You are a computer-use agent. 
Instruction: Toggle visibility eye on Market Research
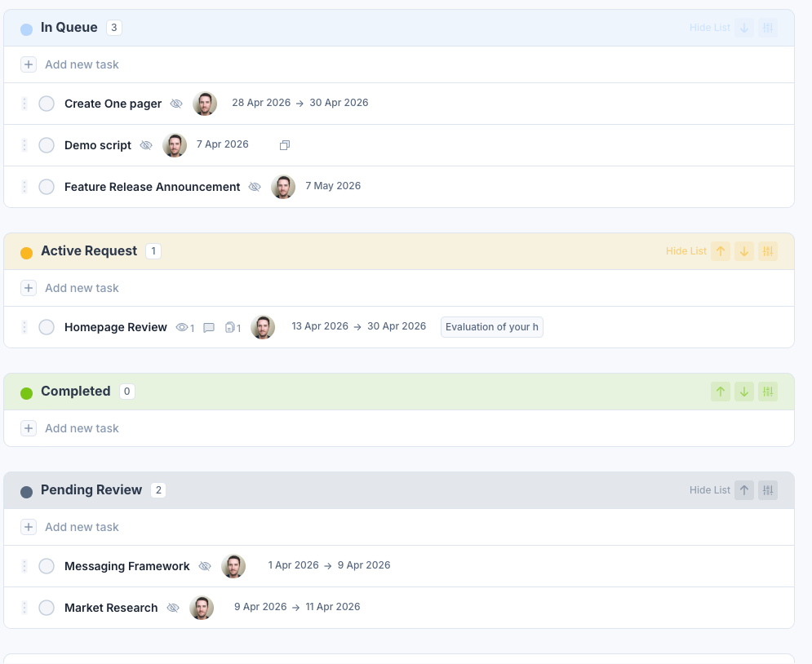(173, 608)
